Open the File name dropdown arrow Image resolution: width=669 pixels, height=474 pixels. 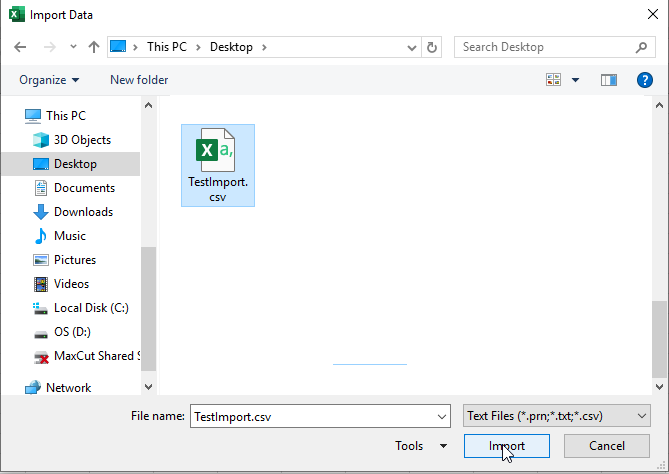pyautogui.click(x=442, y=416)
